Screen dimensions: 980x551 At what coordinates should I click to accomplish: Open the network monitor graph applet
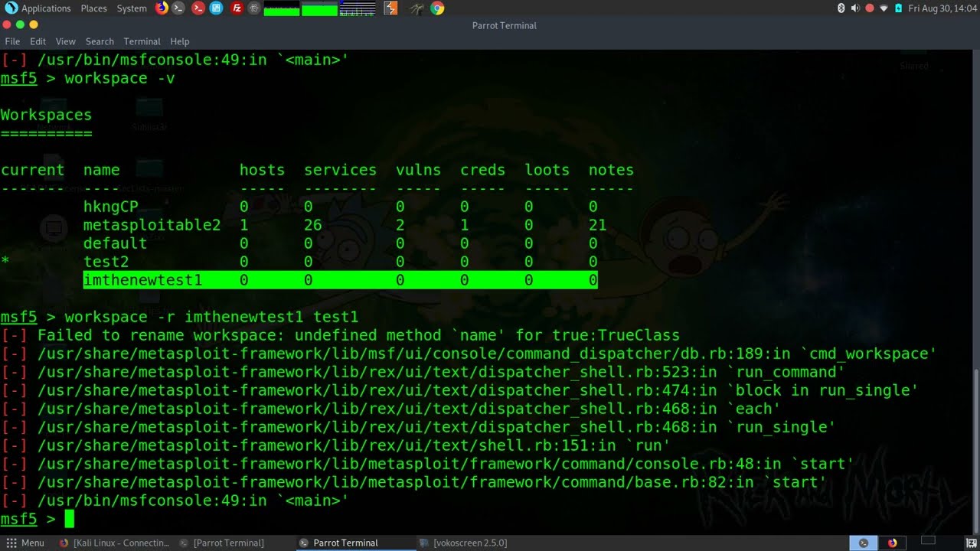[x=358, y=8]
